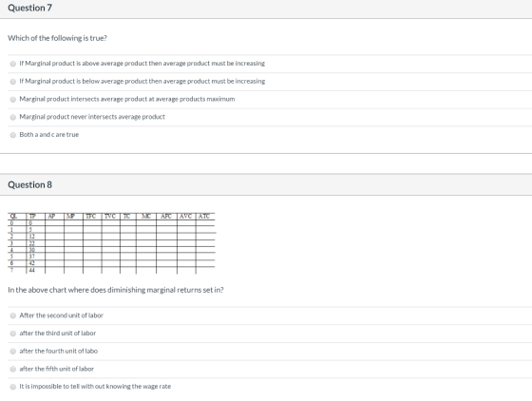Viewport: 532px width, 401px height.
Task: Click the 'Which of the following is true?' text
Action: tap(57, 38)
